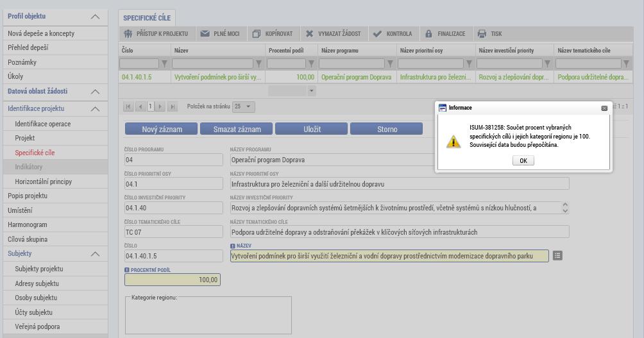This screenshot has width=644, height=338.
Task: Open Účty subjektu item
Action: [34, 312]
